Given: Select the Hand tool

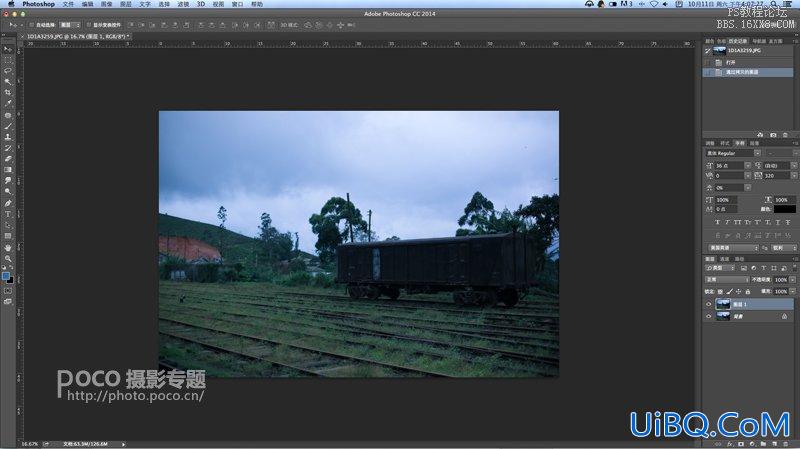Looking at the screenshot, I should [8, 247].
